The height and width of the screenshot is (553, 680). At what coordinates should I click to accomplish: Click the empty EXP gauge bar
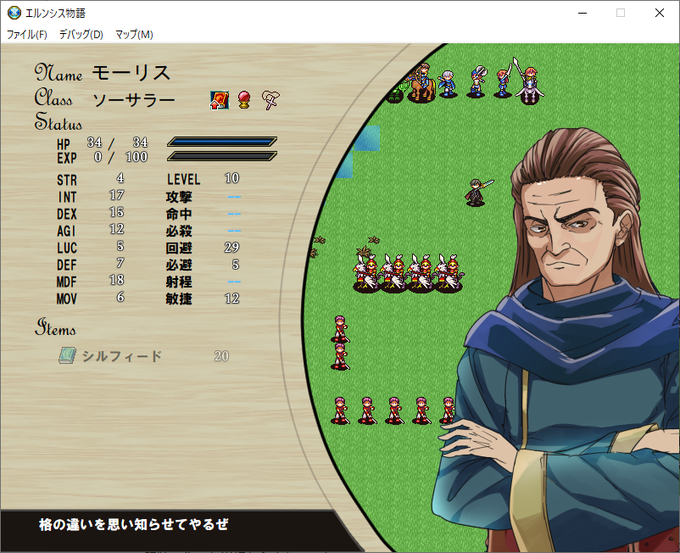click(222, 156)
